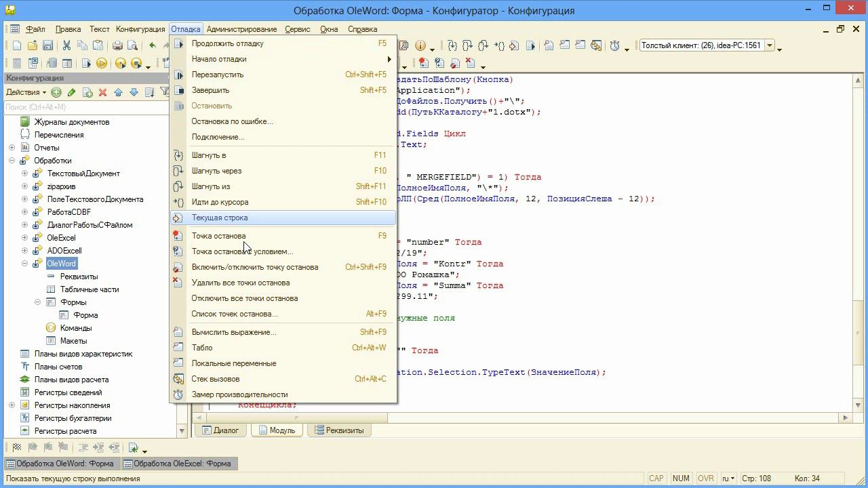Click the green plus Add icon
The width and height of the screenshot is (868, 488).
[x=56, y=92]
